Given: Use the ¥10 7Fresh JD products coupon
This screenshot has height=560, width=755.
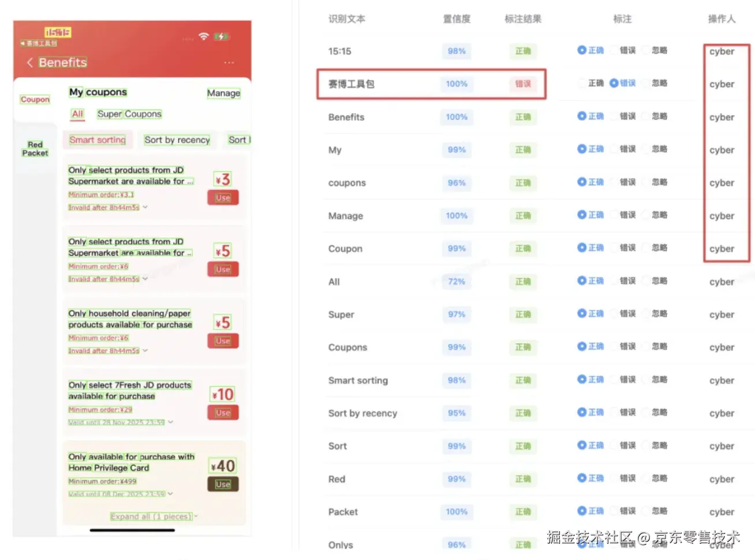Looking at the screenshot, I should (x=223, y=413).
